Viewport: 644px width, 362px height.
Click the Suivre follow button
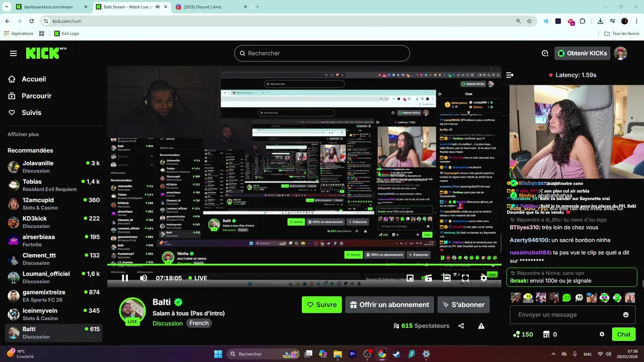tap(321, 305)
